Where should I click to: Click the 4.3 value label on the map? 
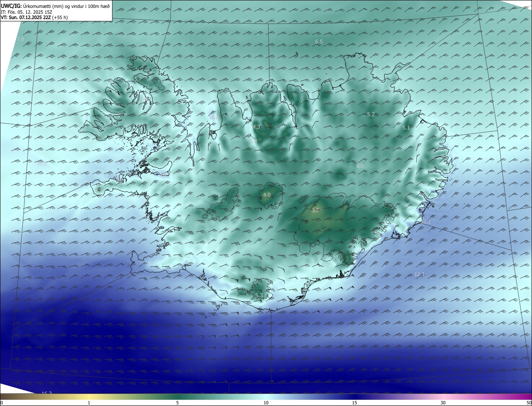[x=256, y=127]
